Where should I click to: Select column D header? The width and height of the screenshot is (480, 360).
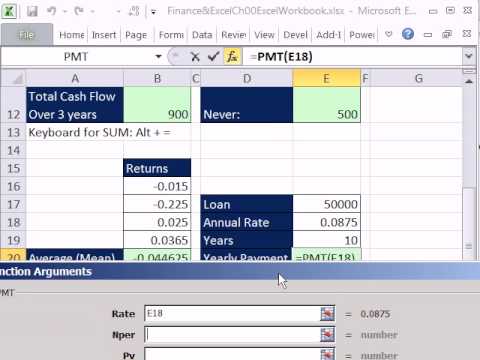point(247,78)
